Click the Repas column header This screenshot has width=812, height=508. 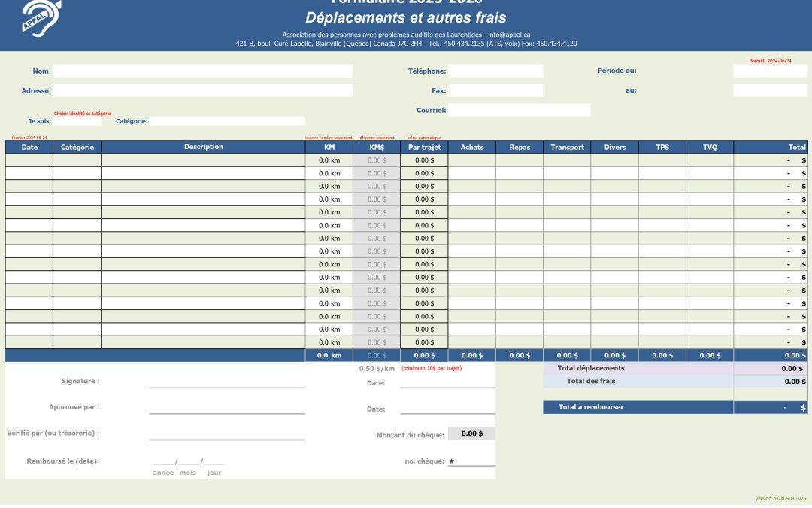[520, 147]
